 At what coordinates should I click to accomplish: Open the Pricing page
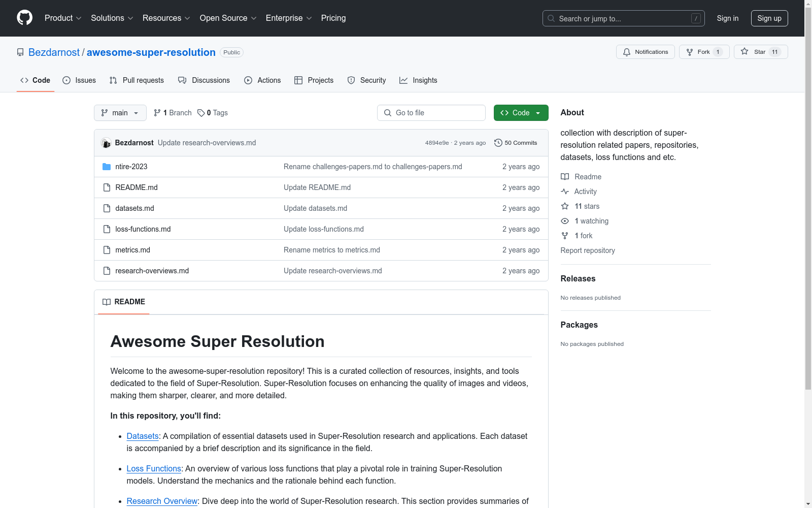click(x=333, y=18)
